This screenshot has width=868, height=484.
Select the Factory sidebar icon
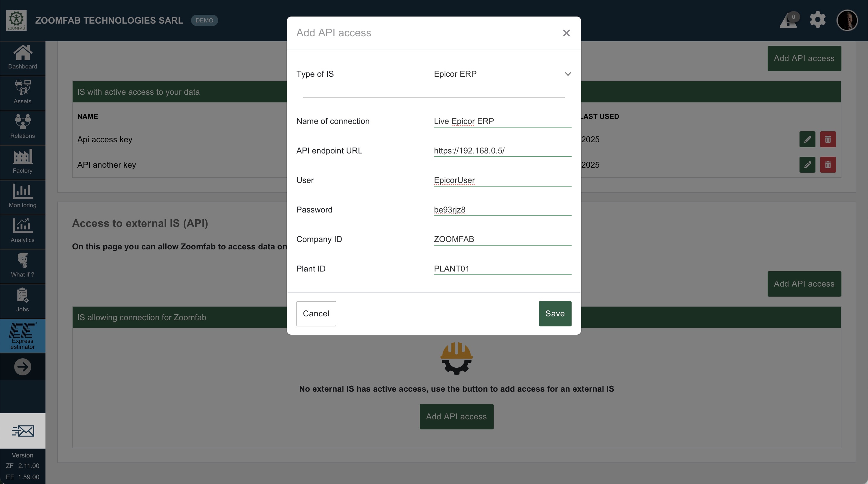pyautogui.click(x=22, y=162)
